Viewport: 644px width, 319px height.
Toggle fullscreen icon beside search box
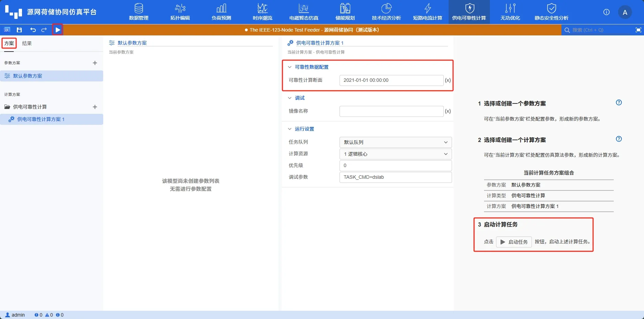(x=638, y=30)
